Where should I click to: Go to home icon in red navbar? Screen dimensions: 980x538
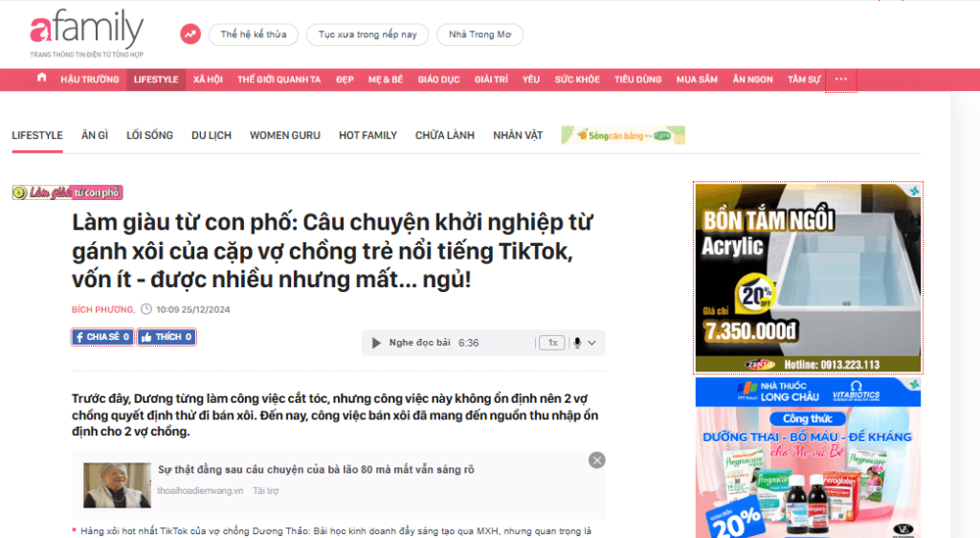tap(42, 78)
